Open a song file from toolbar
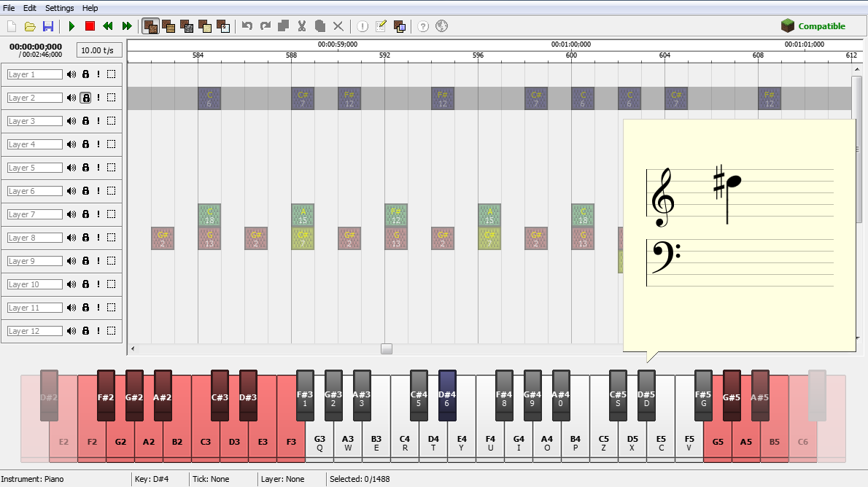868x487 pixels. (x=30, y=26)
